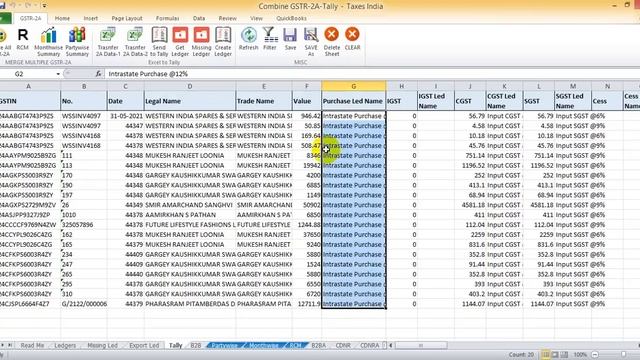Select column G header

pyautogui.click(x=353, y=86)
